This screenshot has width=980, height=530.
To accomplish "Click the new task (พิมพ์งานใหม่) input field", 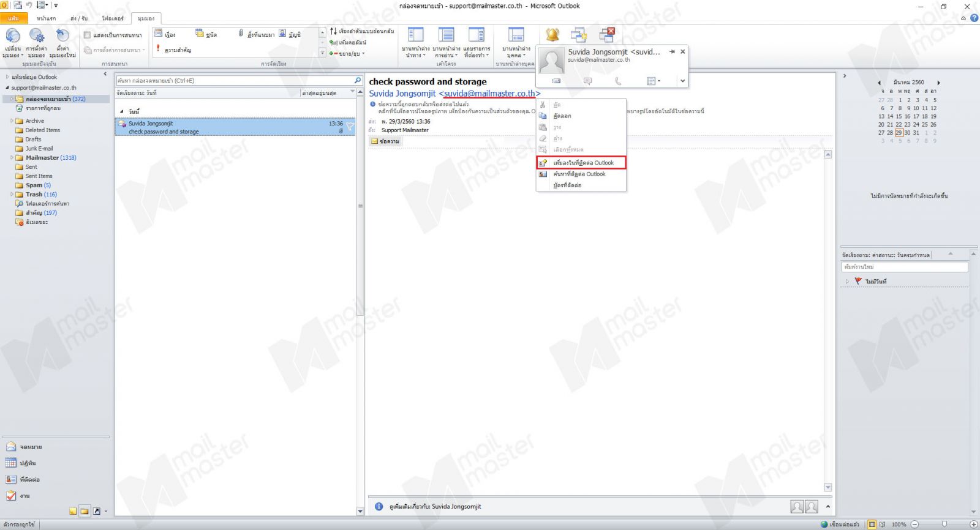I will pyautogui.click(x=905, y=267).
